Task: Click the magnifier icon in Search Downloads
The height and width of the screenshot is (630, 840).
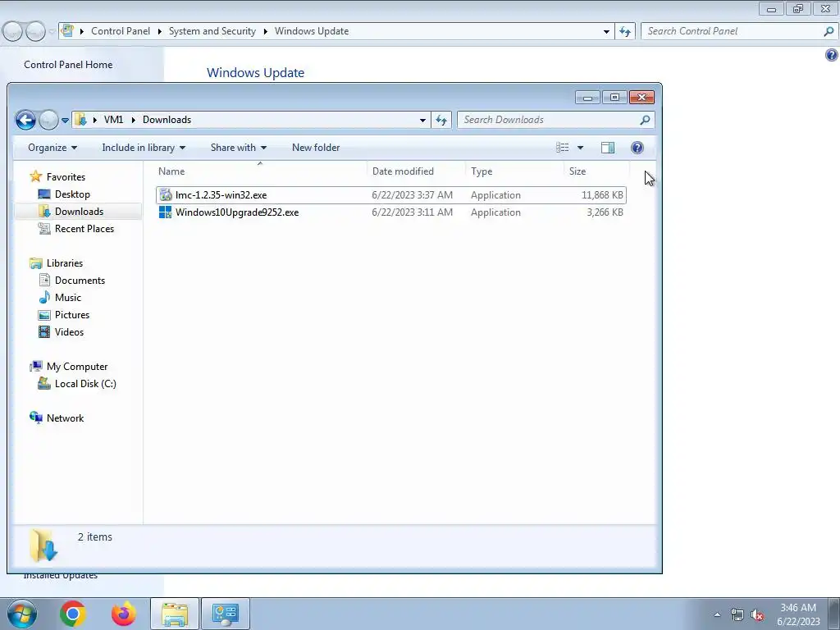Action: tap(645, 120)
